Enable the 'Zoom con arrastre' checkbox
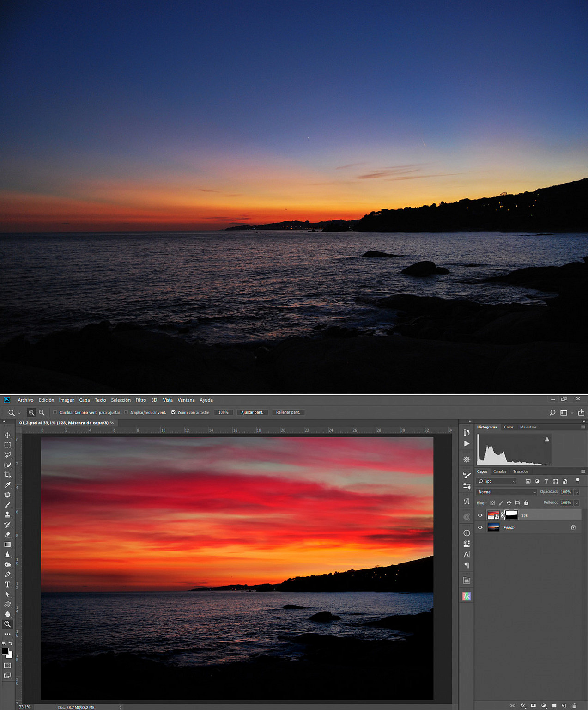The height and width of the screenshot is (710, 588). coord(174,412)
